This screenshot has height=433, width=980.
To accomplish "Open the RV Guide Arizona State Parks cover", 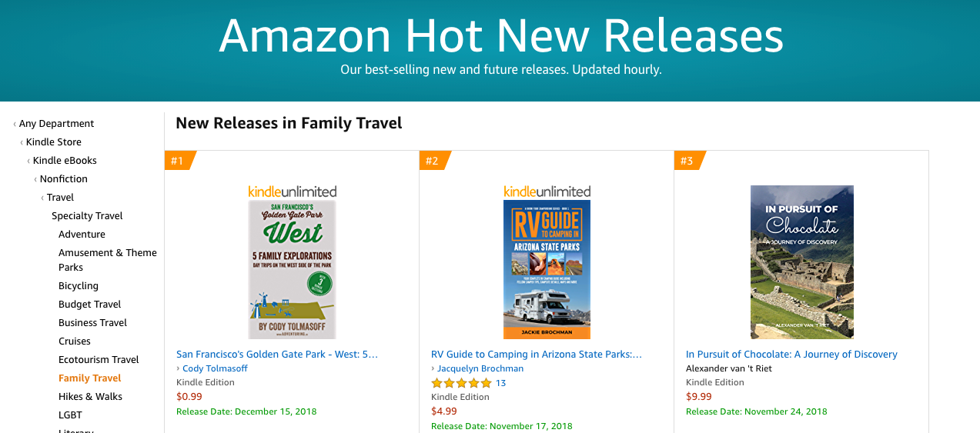I will coord(547,270).
